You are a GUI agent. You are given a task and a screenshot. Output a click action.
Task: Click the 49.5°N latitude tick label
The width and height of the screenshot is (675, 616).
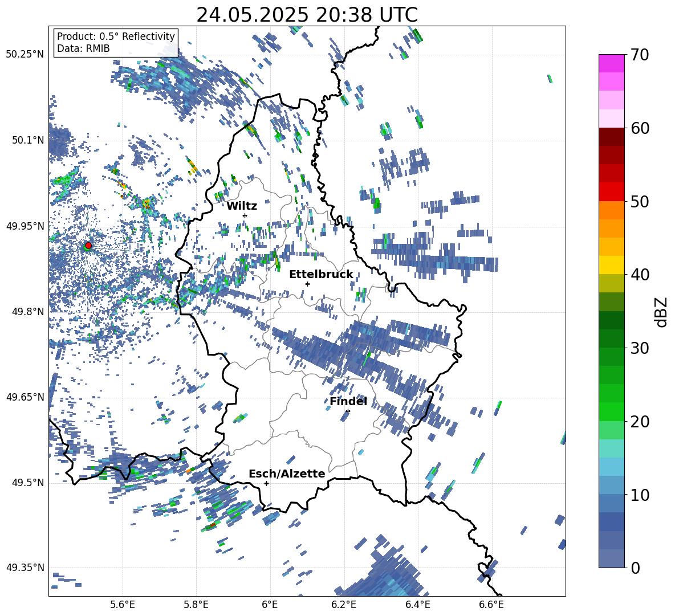[x=28, y=483]
